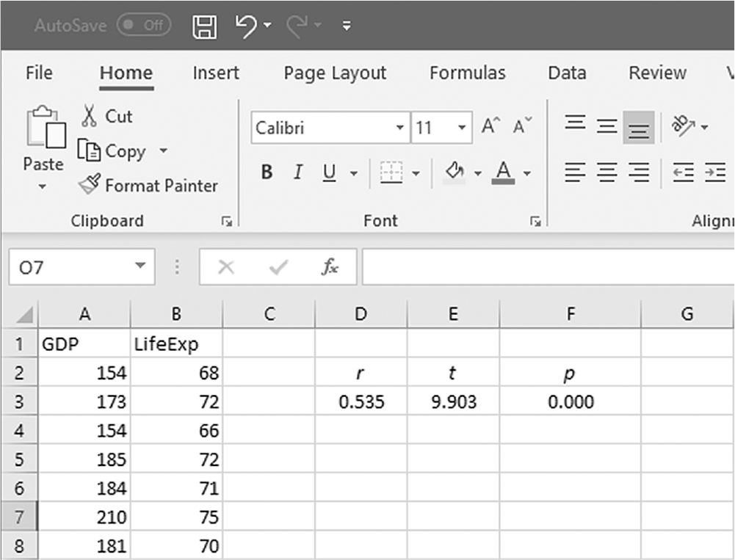Viewport: 735px width, 560px height.
Task: Switch to the Insert tab
Action: 216,73
